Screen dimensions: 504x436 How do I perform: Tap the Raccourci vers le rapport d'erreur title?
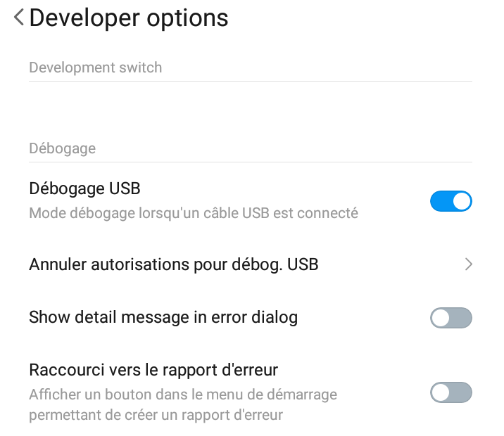(153, 370)
